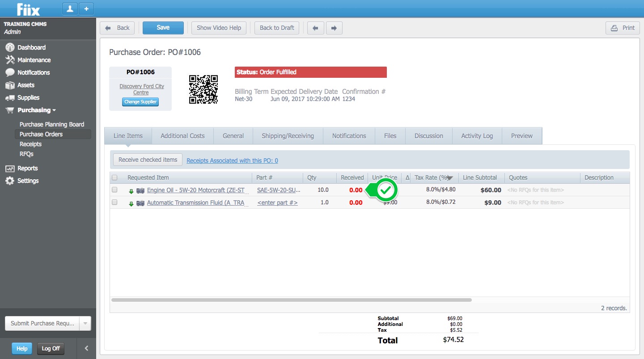Check the Engine Oil row checkbox
This screenshot has width=644, height=359.
click(114, 190)
